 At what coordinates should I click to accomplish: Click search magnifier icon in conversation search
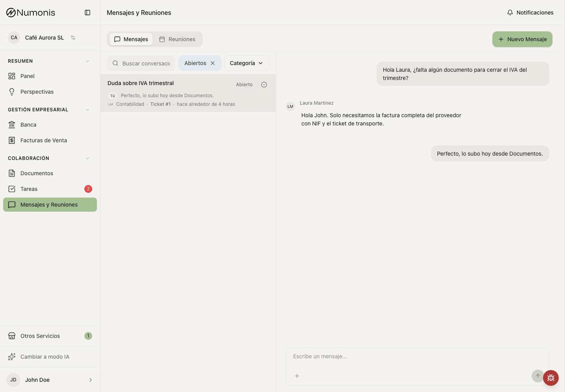point(115,63)
